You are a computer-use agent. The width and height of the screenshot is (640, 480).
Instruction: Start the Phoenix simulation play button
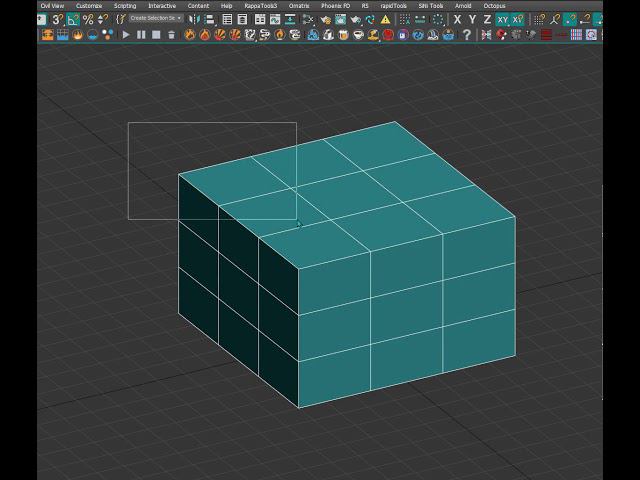[x=126, y=35]
